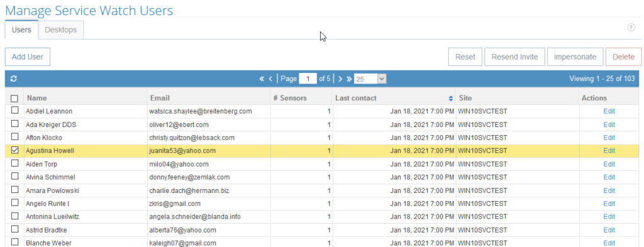Click the Add User button
This screenshot has width=644, height=247.
28,57
